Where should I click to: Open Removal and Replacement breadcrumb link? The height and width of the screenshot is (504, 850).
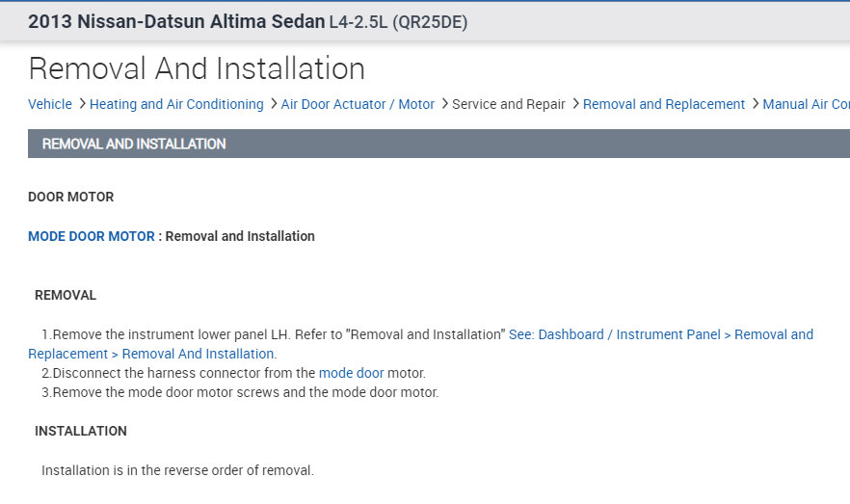[x=664, y=104]
